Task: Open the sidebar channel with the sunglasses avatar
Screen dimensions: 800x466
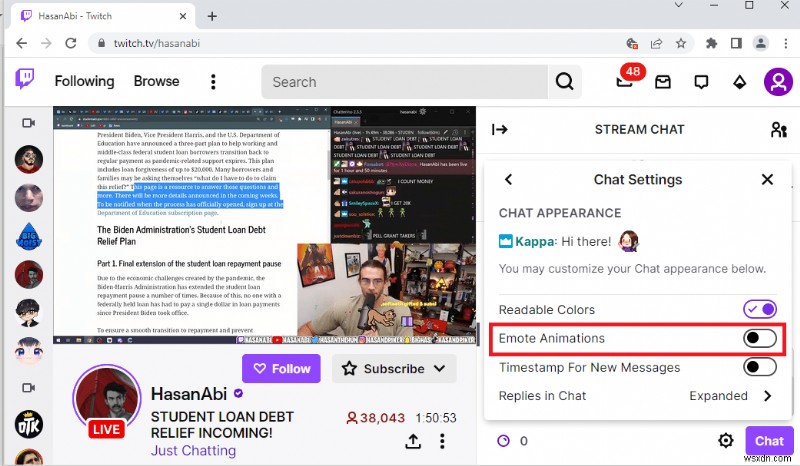Action: 29,159
